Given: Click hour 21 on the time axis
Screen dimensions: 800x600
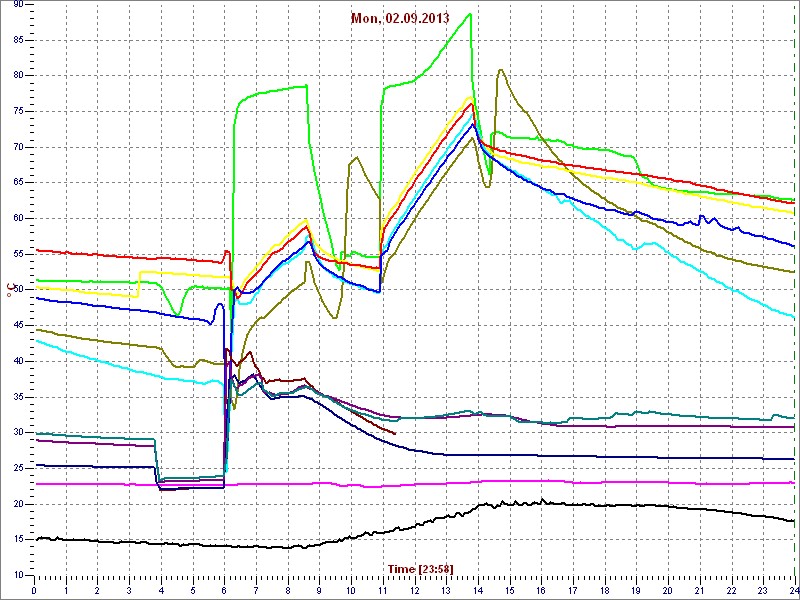Looking at the screenshot, I should [x=700, y=590].
